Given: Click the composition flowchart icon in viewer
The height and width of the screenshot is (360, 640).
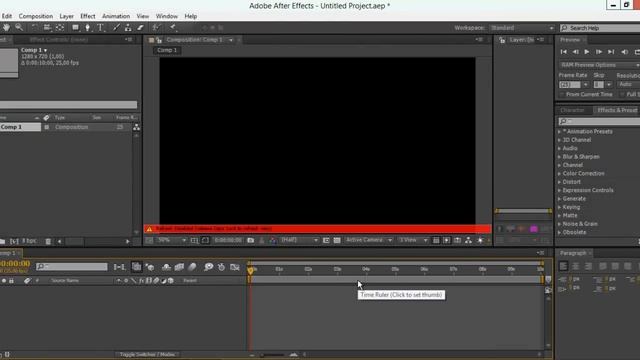Looking at the screenshot, I should (x=469, y=240).
